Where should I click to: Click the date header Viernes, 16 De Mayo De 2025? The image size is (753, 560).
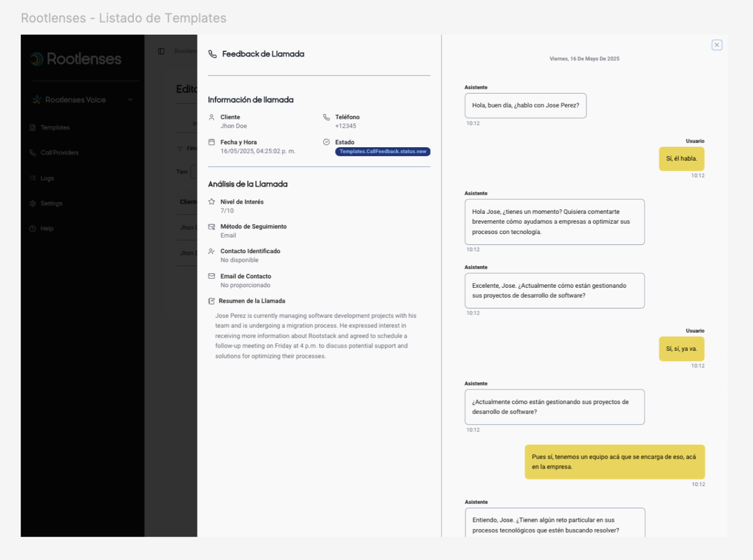584,59
